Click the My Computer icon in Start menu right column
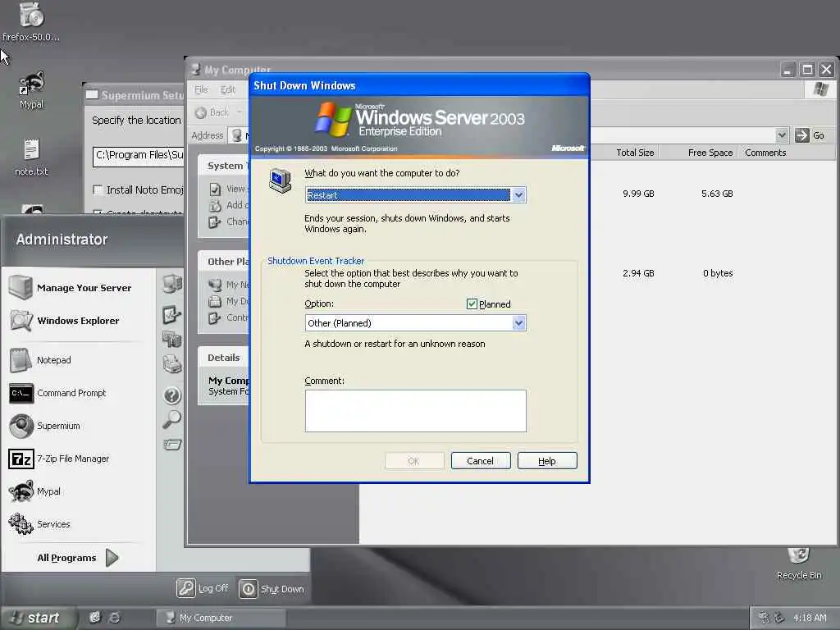The width and height of the screenshot is (840, 630). click(172, 283)
